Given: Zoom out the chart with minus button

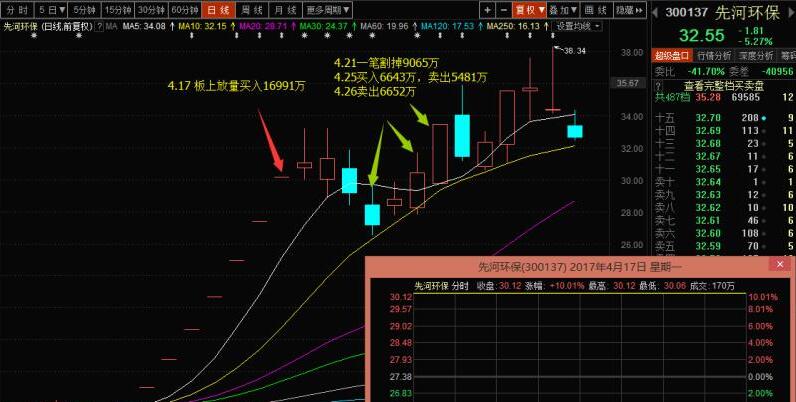Looking at the screenshot, I should pos(504,10).
